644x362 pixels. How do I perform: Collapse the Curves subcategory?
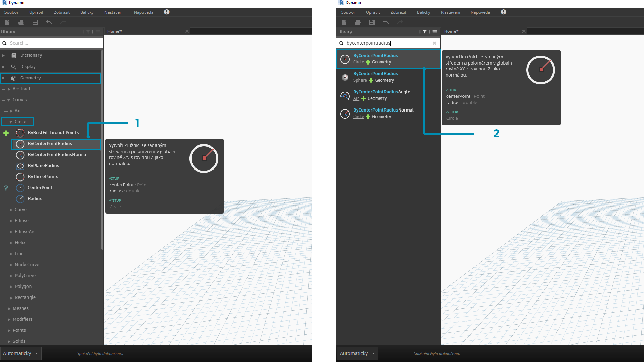click(x=9, y=100)
